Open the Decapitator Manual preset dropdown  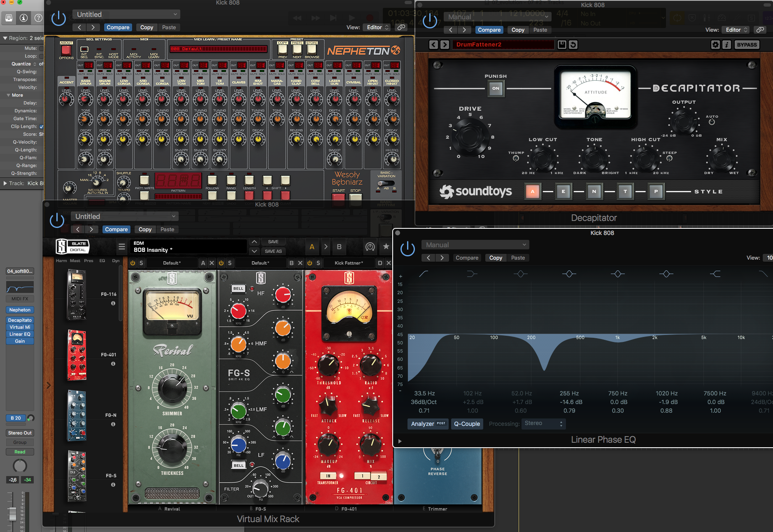497,17
